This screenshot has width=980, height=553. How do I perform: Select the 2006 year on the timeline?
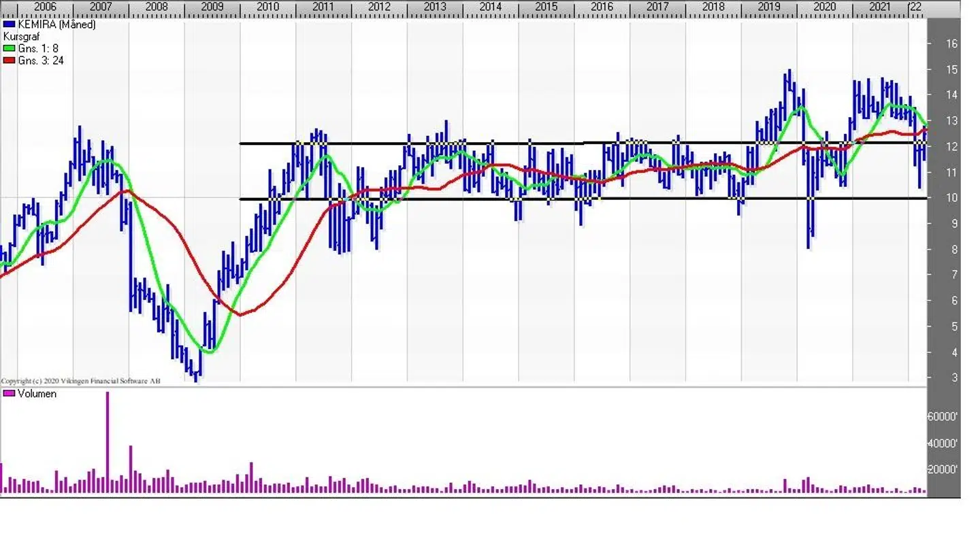click(x=45, y=7)
